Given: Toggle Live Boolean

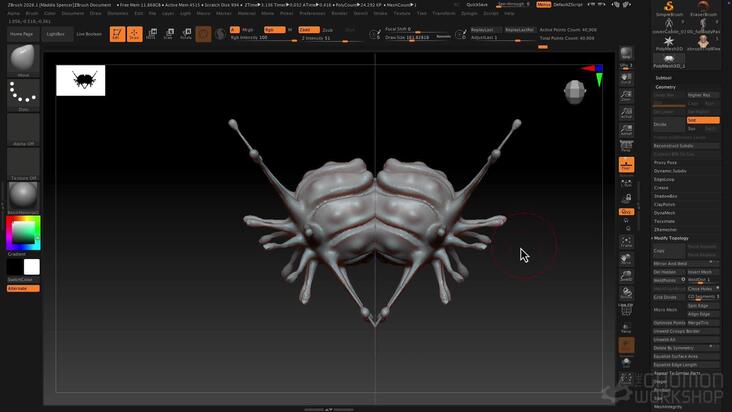Looking at the screenshot, I should click(89, 34).
